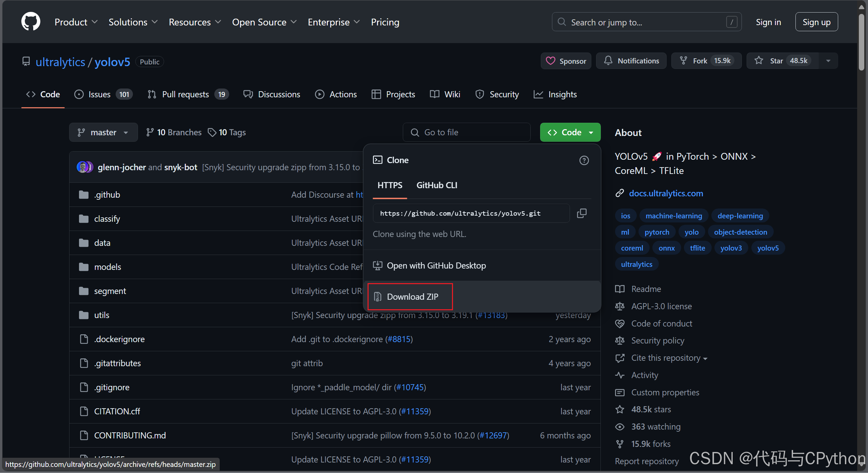Open commit link #8815
Image resolution: width=868 pixels, height=473 pixels.
(399, 339)
